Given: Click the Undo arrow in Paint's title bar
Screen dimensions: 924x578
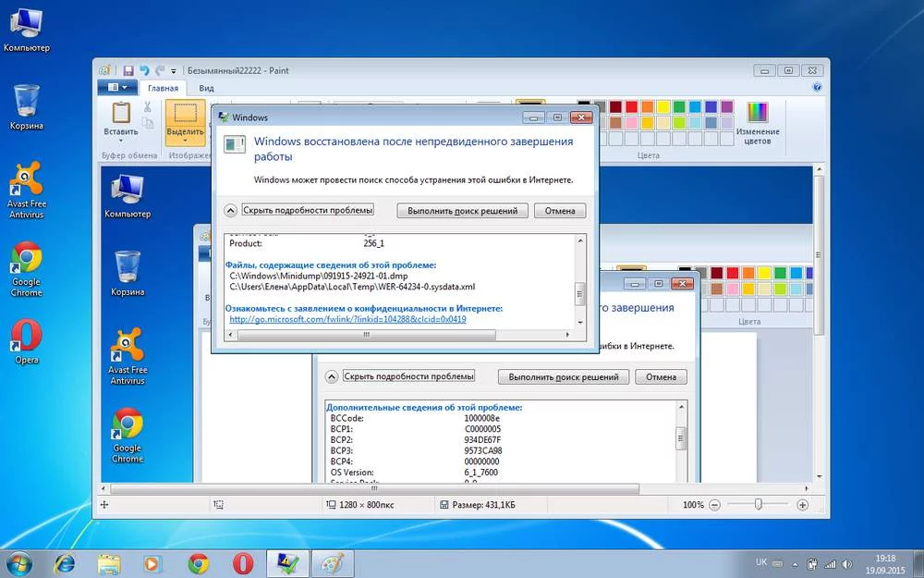Looking at the screenshot, I should coord(145,70).
